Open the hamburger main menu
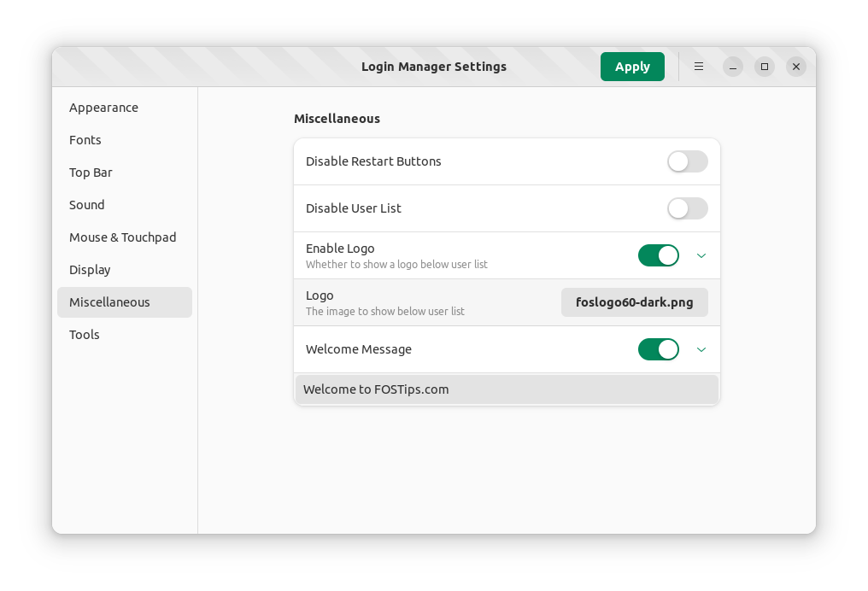The height and width of the screenshot is (591, 868). [x=699, y=67]
